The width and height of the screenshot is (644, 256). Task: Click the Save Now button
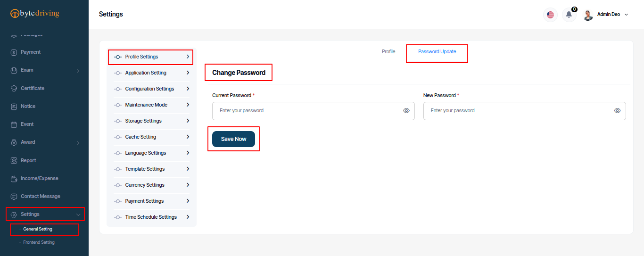pyautogui.click(x=233, y=139)
